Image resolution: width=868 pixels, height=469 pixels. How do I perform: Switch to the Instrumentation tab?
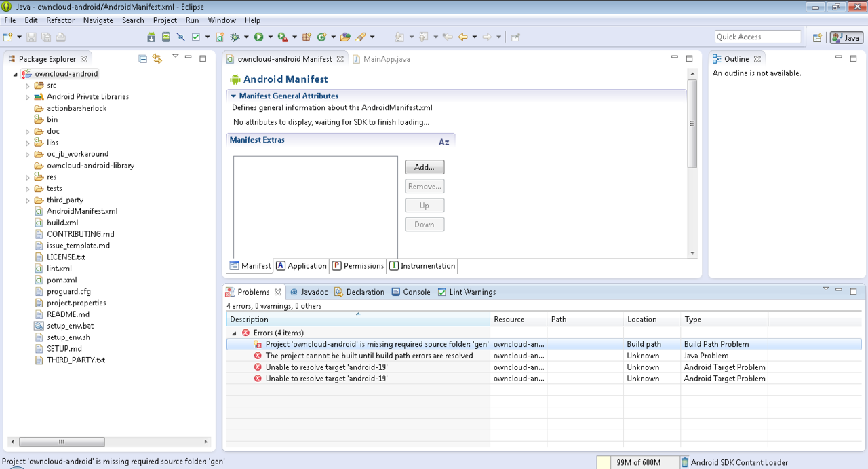[x=422, y=266]
